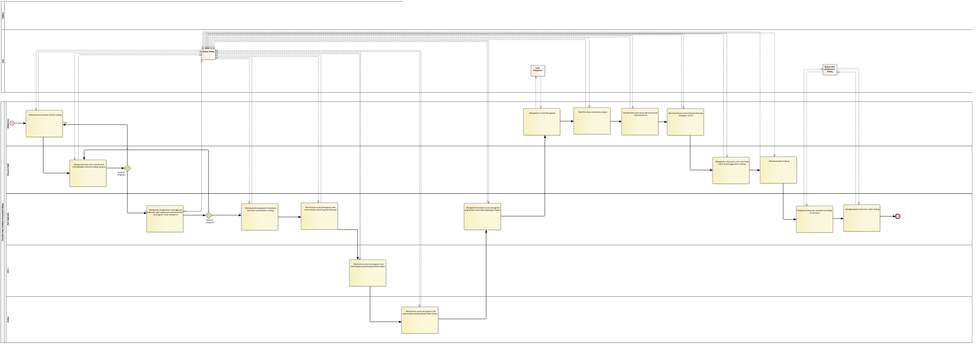This screenshot has width=980, height=346.
Task: Select 'Mengambil dokumen oleh staf Prodi' task box
Action: click(731, 170)
